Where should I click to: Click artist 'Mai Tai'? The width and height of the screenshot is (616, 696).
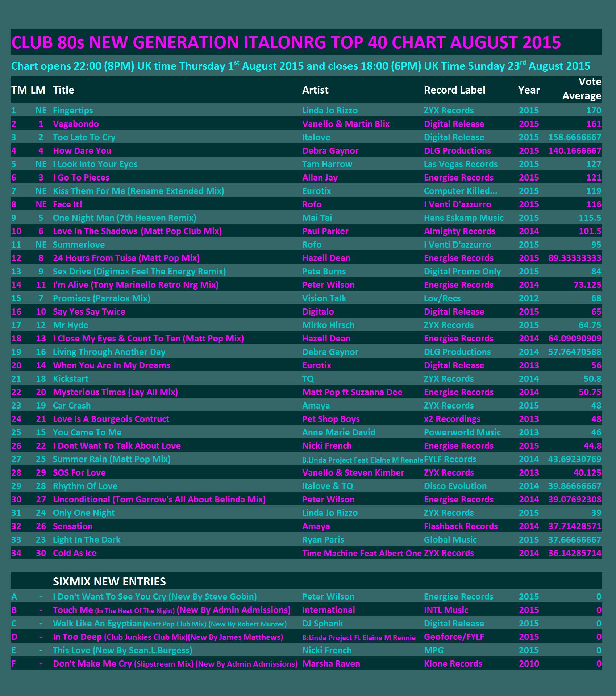pyautogui.click(x=317, y=218)
